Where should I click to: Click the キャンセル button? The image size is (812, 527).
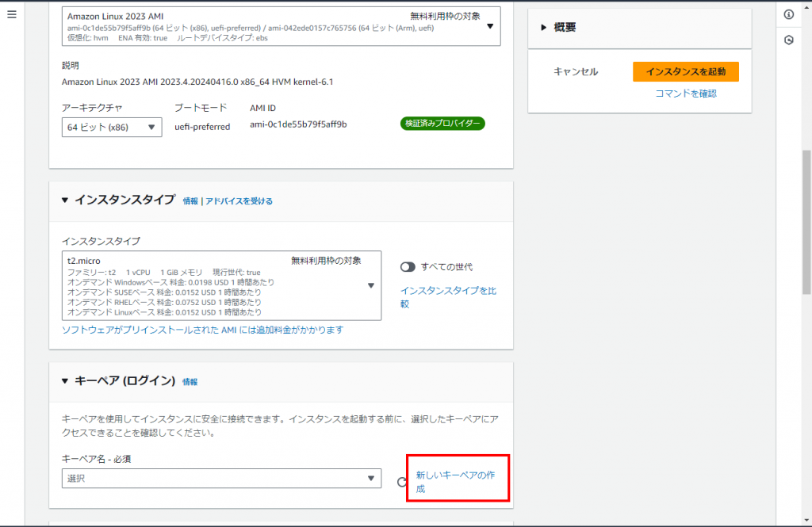576,71
